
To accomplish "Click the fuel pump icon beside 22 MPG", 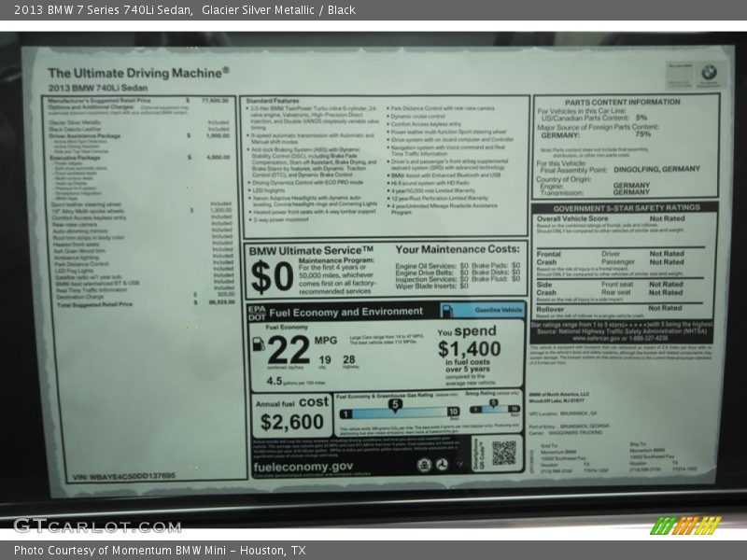I will click(259, 343).
